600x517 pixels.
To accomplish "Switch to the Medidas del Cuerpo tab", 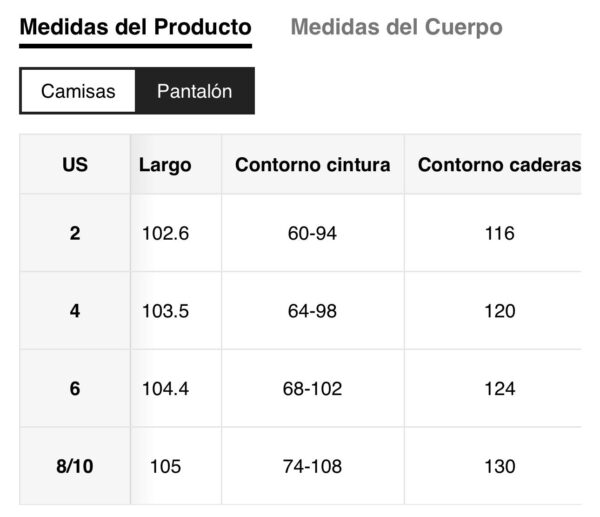I will (x=396, y=27).
